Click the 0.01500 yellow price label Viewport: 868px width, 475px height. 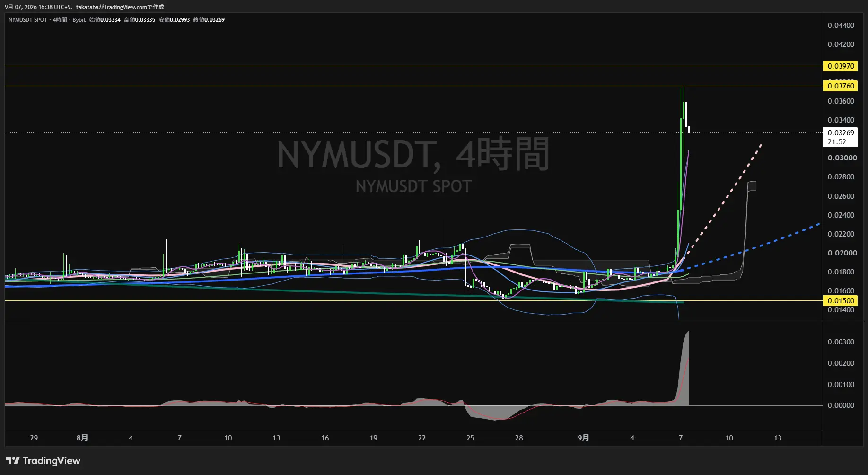(x=841, y=300)
